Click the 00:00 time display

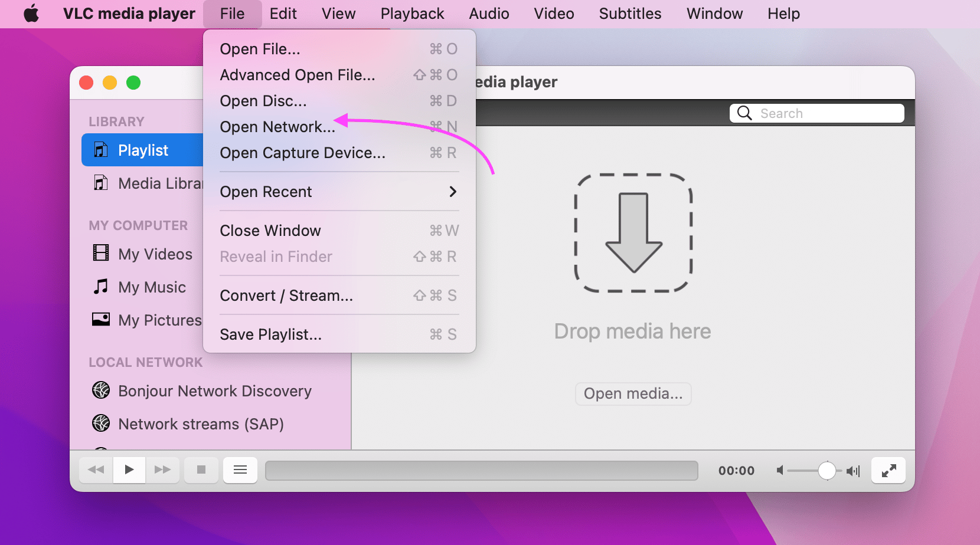click(736, 471)
